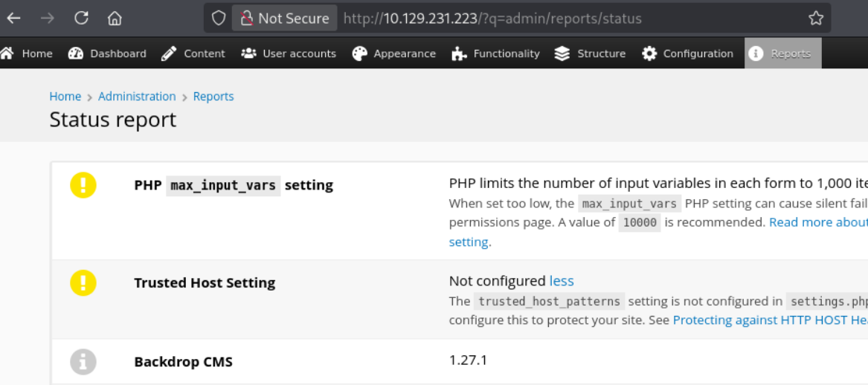Bookmark this page with the star icon
Viewport: 868px width, 385px height.
815,19
